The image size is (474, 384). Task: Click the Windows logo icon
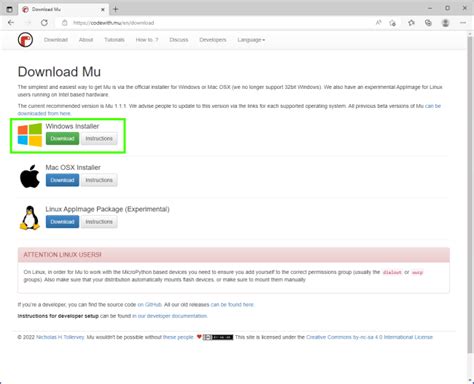coord(30,135)
